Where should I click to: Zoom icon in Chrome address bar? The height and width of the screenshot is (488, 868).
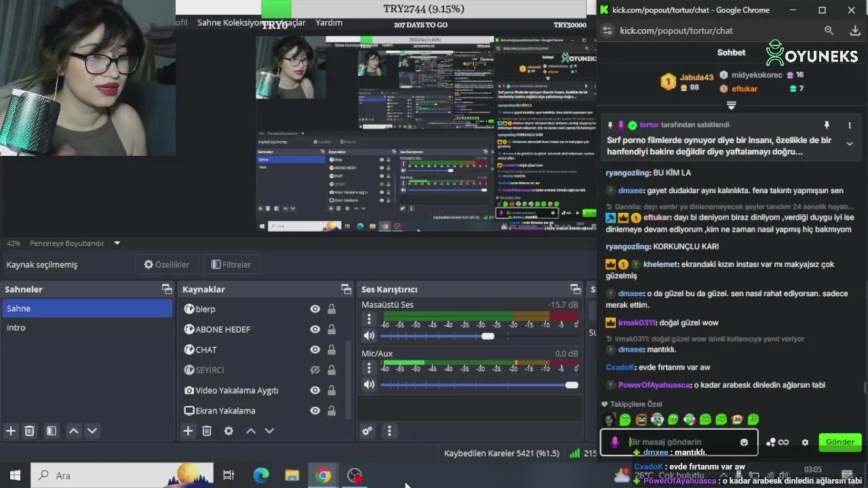829,30
